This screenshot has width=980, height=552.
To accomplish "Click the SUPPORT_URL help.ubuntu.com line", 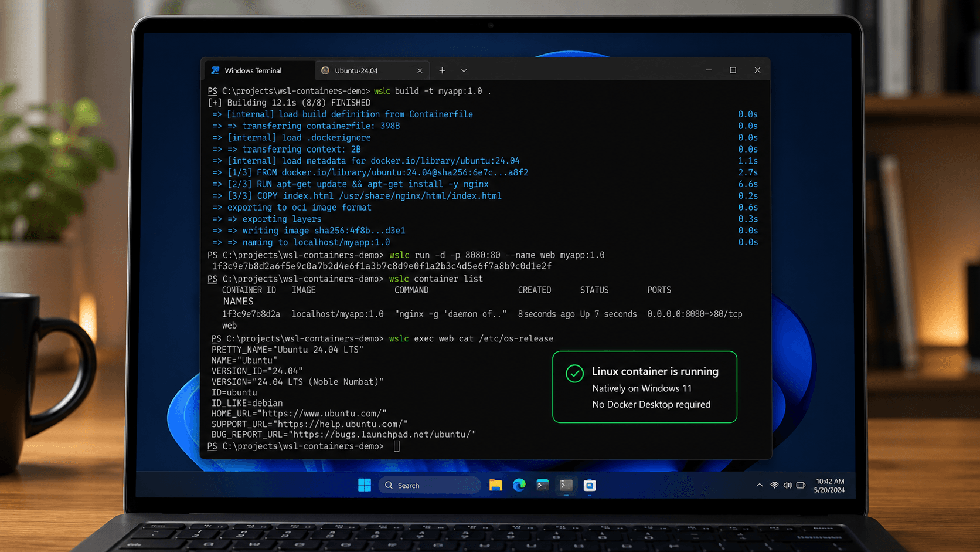I will coord(309,424).
